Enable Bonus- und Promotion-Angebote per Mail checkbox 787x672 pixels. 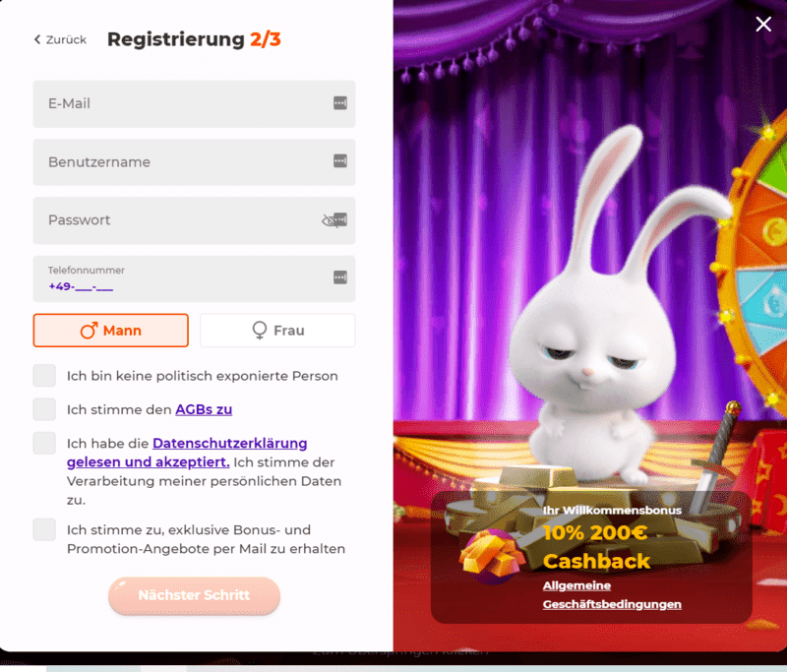[44, 529]
